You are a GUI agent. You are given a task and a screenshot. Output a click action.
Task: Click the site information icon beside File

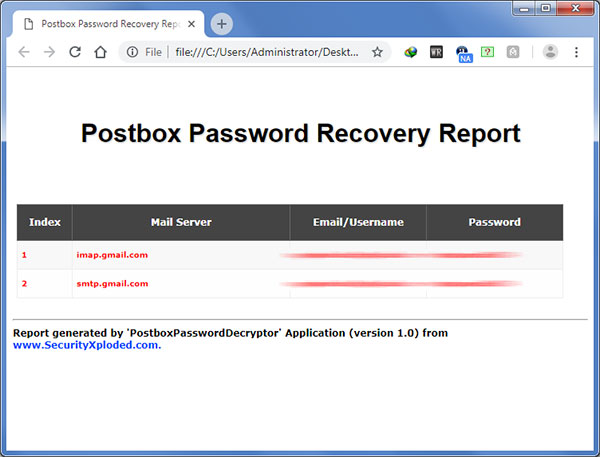tap(131, 52)
